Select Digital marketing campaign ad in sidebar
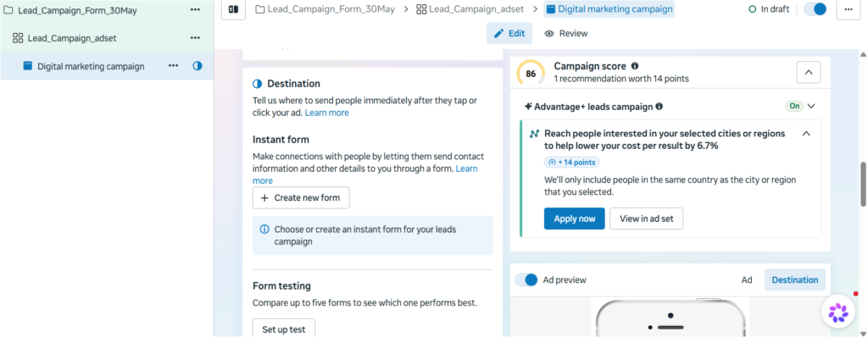Viewport: 868px width, 337px height. 91,66
